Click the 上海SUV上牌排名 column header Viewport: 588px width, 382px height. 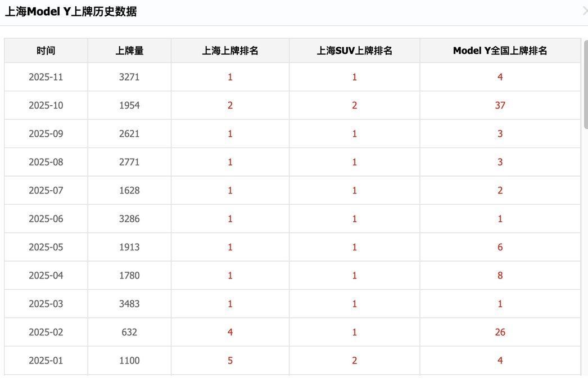point(354,51)
